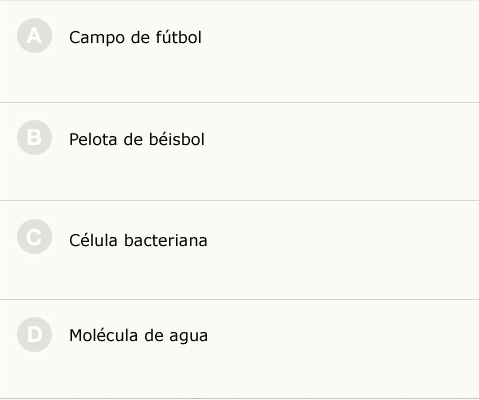Click the D letter badge icon
This screenshot has width=479, height=400.
(34, 335)
